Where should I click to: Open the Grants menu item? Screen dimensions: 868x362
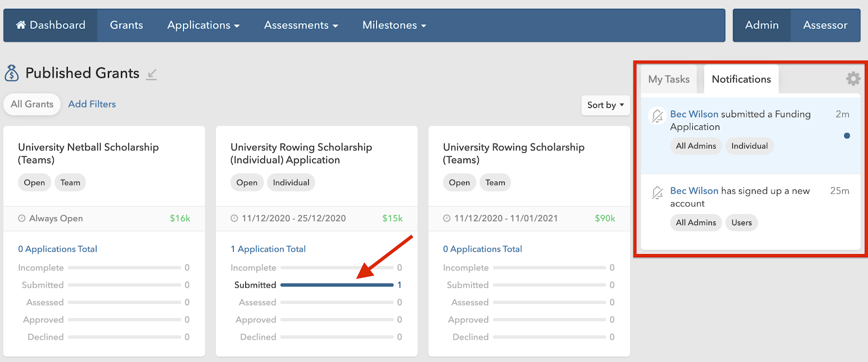(x=126, y=25)
